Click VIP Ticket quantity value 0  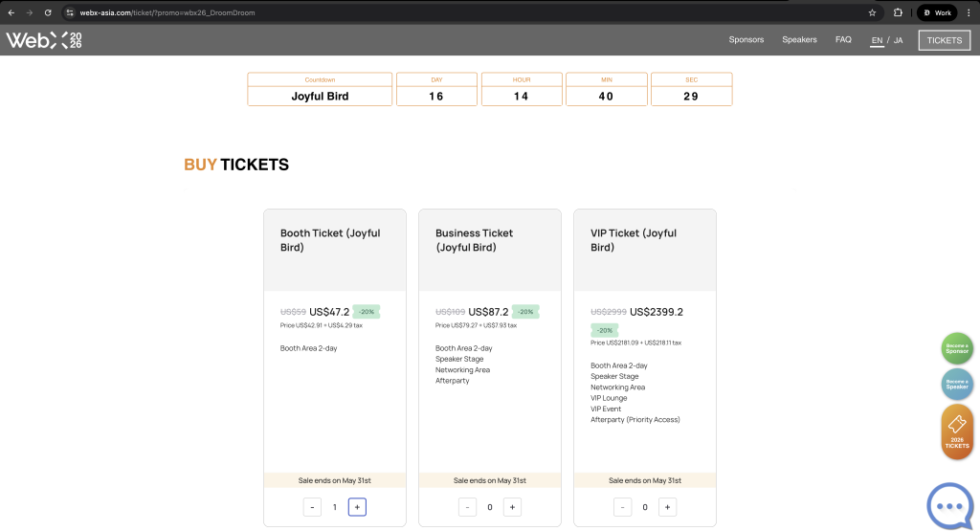[645, 507]
